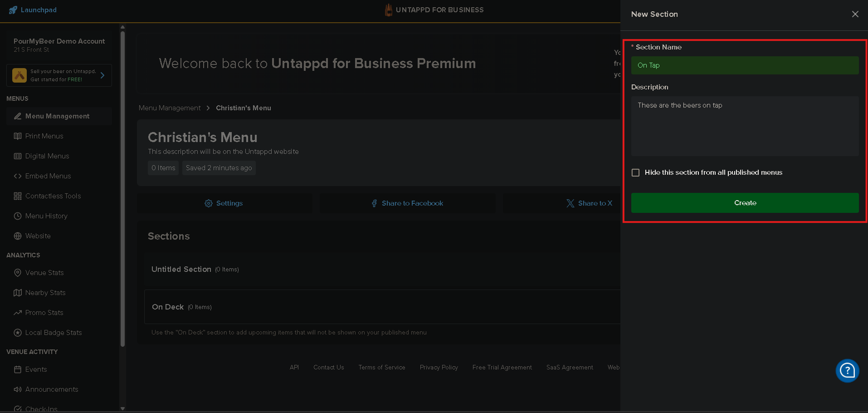Open Menu Management in sidebar
Viewport: 868px width, 413px height.
pyautogui.click(x=59, y=116)
